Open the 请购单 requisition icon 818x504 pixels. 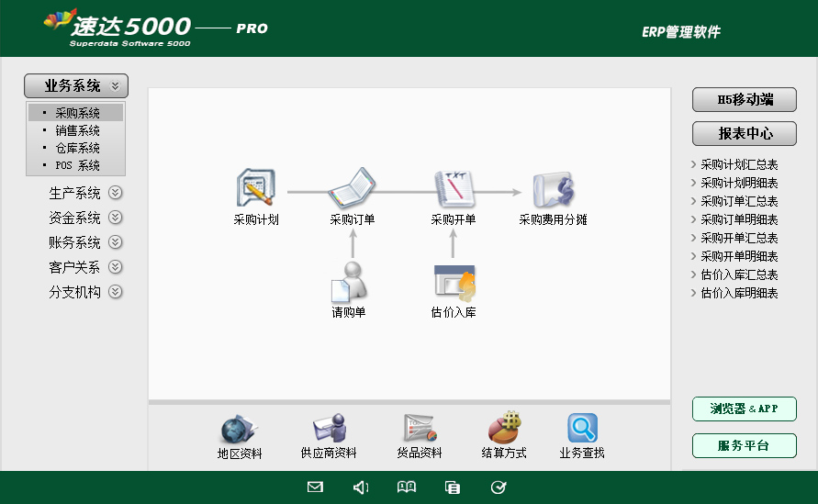click(349, 282)
